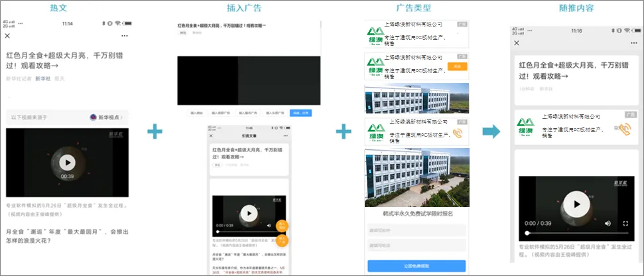
Task: Close the article in the 热文 phone
Action: [7, 35]
